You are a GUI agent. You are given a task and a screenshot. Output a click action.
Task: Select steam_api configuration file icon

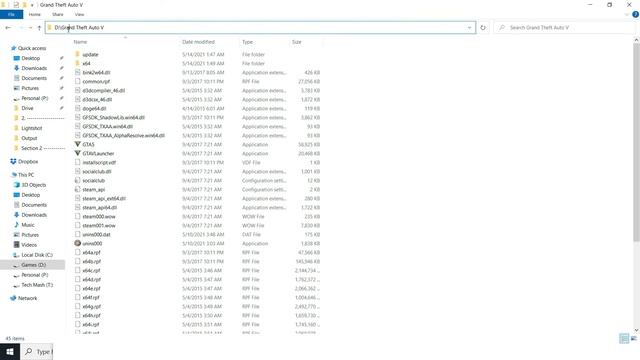click(x=78, y=189)
